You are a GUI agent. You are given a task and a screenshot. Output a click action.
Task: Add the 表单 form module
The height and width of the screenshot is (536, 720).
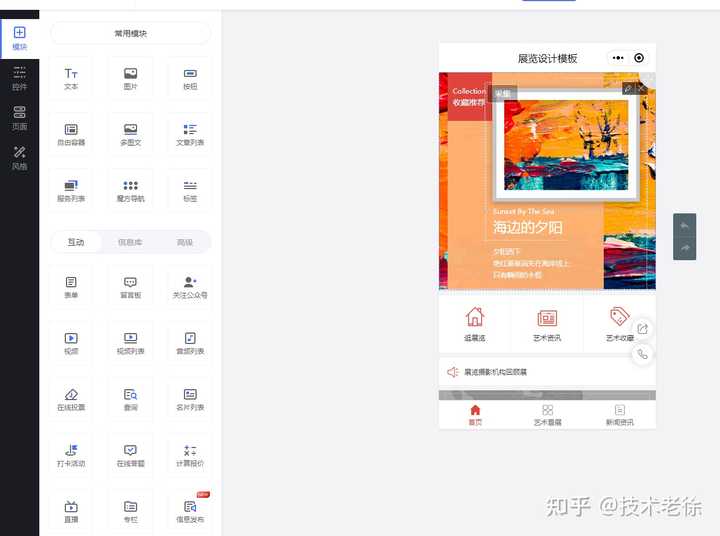(71, 287)
